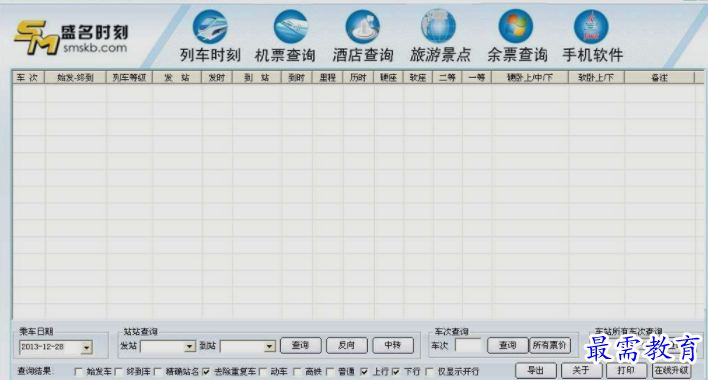Click the 所有票价 button
708x380 pixels.
(550, 345)
